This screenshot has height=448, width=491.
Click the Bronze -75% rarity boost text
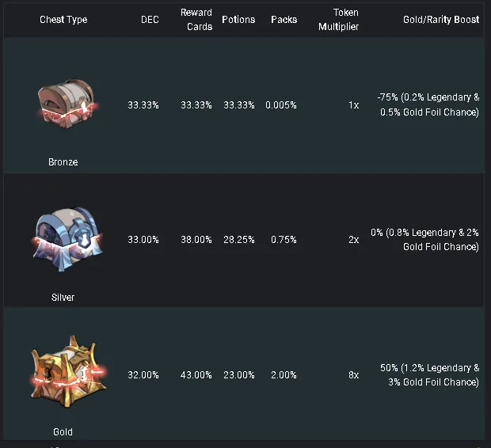[x=428, y=104]
